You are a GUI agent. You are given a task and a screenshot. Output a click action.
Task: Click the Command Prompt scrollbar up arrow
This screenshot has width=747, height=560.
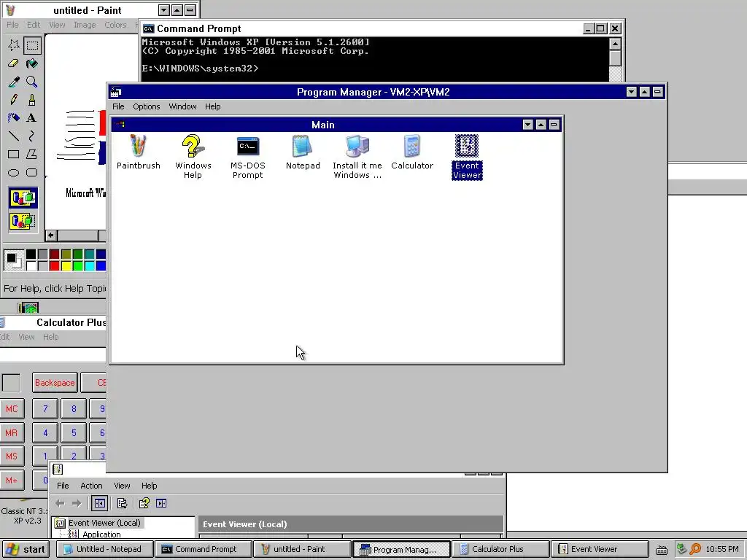pos(615,44)
